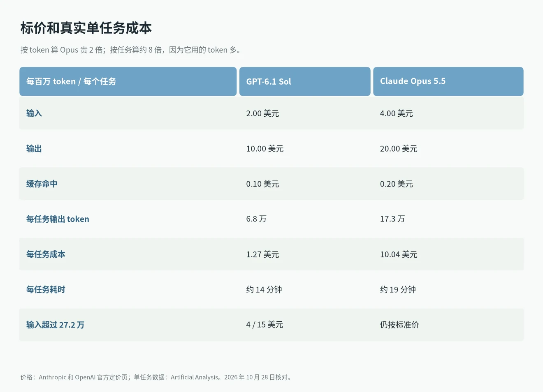Click the row label 每任务输出 token
Image resolution: width=543 pixels, height=392 pixels.
[x=58, y=219]
